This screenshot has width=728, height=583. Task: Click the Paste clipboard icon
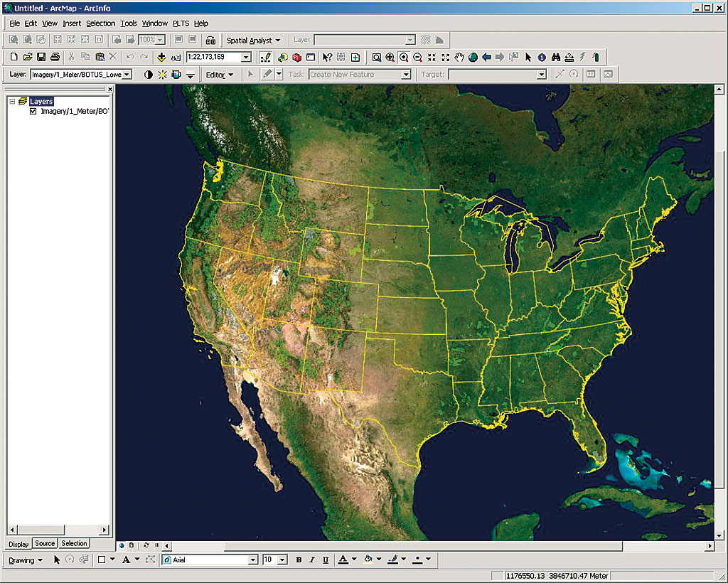coord(100,57)
